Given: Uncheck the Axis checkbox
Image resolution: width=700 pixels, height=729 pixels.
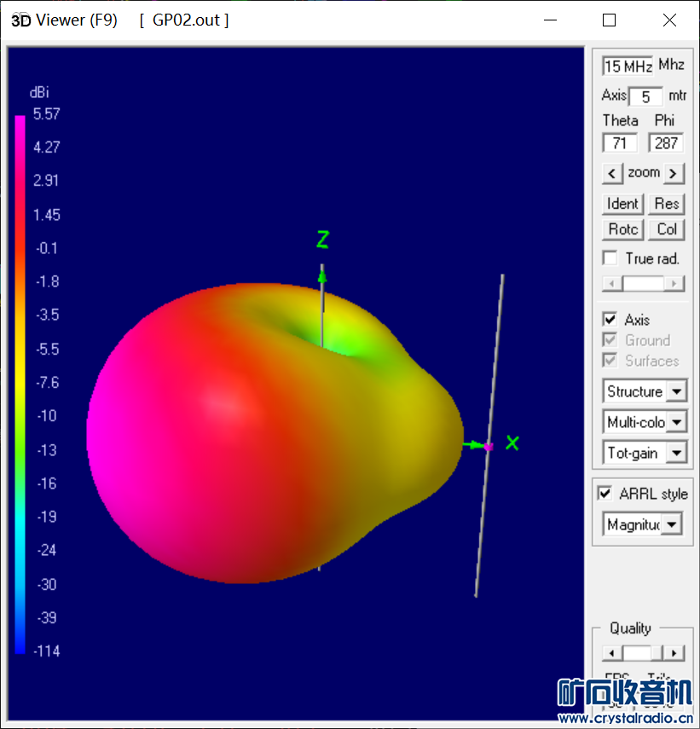Looking at the screenshot, I should pos(610,320).
